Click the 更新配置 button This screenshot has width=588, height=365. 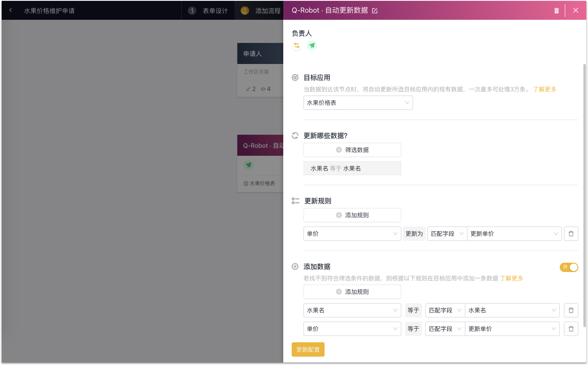(x=308, y=349)
